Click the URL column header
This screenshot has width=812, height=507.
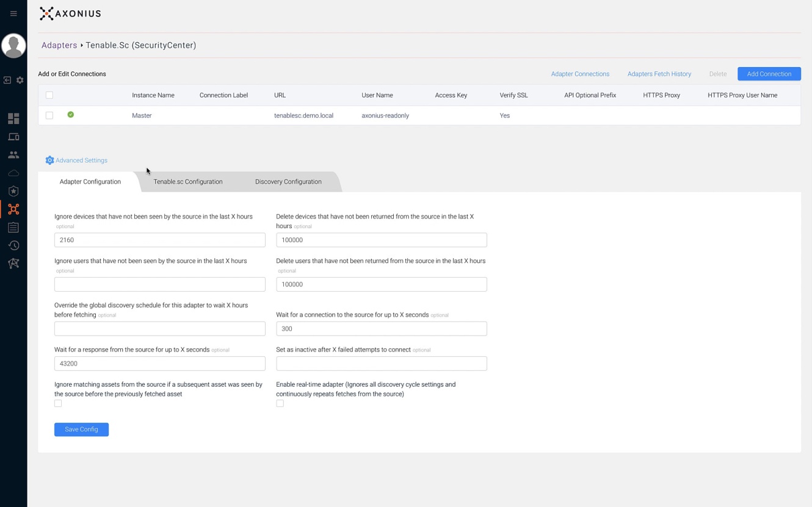coord(280,95)
